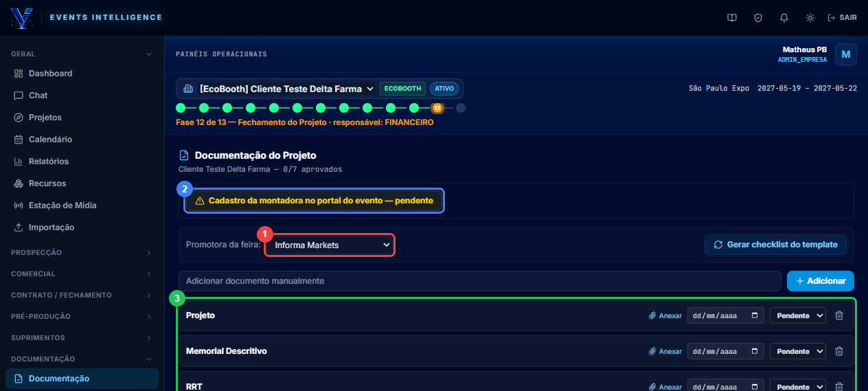Click the shield security icon in header
This screenshot has width=868, height=391.
click(x=758, y=18)
